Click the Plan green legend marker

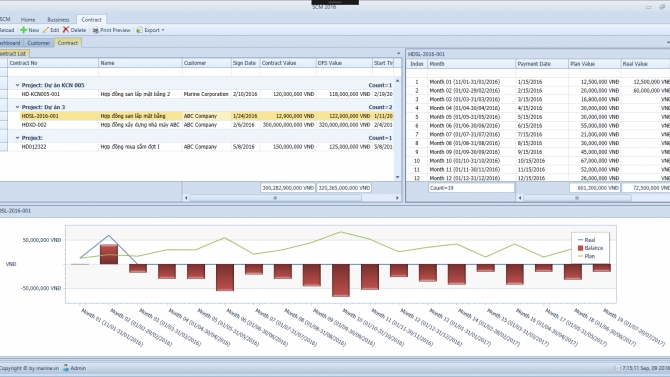coord(580,256)
